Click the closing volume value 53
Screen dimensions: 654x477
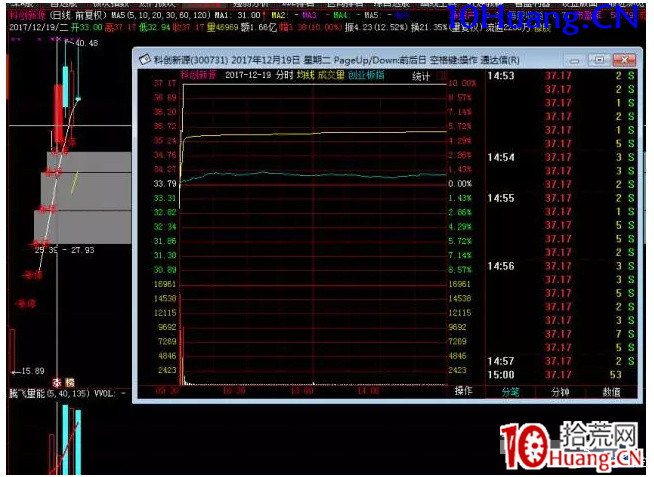616,375
